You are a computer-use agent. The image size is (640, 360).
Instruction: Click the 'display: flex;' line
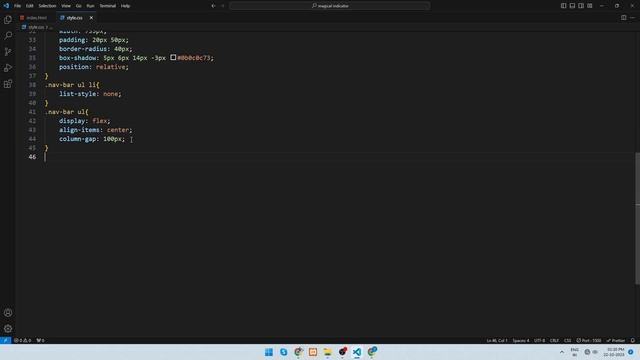(x=84, y=121)
